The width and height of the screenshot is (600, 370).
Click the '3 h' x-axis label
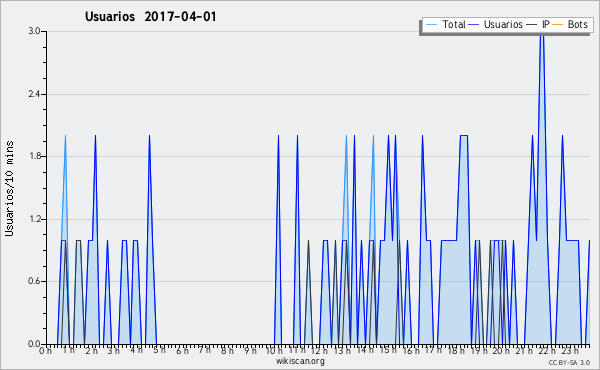113,351
